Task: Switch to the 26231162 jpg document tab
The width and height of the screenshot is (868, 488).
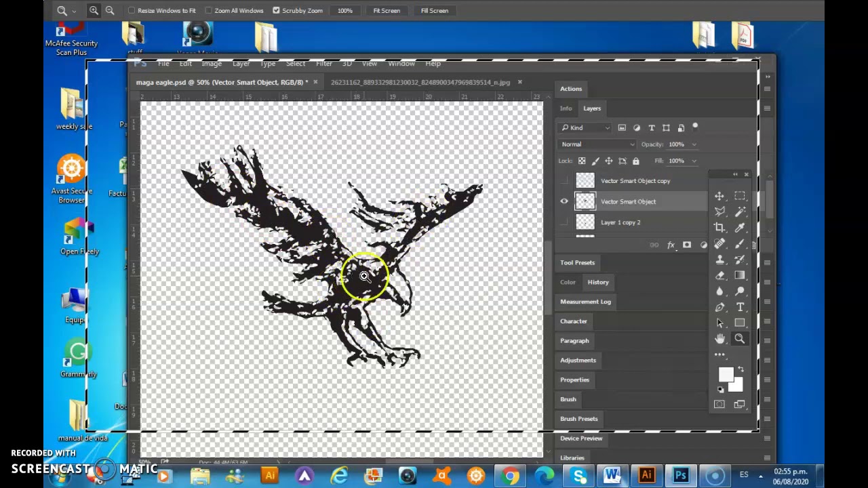Action: pos(420,83)
